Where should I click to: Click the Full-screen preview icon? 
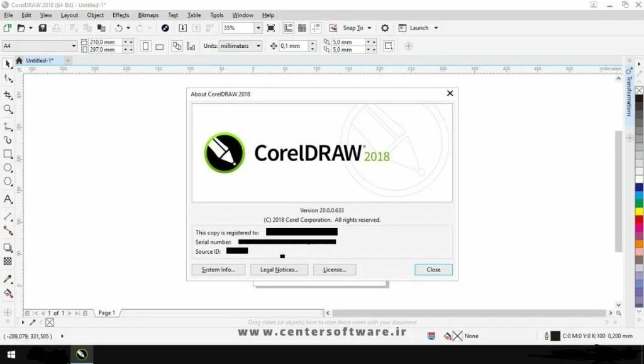[x=271, y=28]
